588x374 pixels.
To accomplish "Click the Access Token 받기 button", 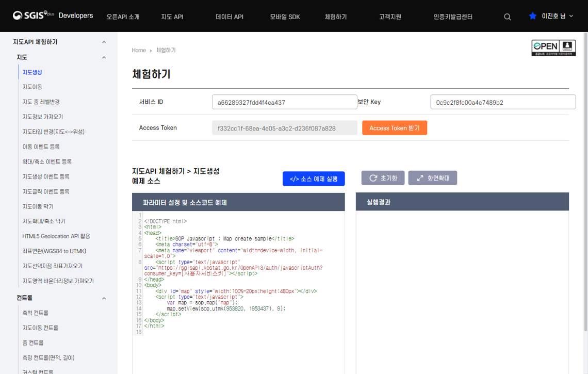I will [395, 127].
